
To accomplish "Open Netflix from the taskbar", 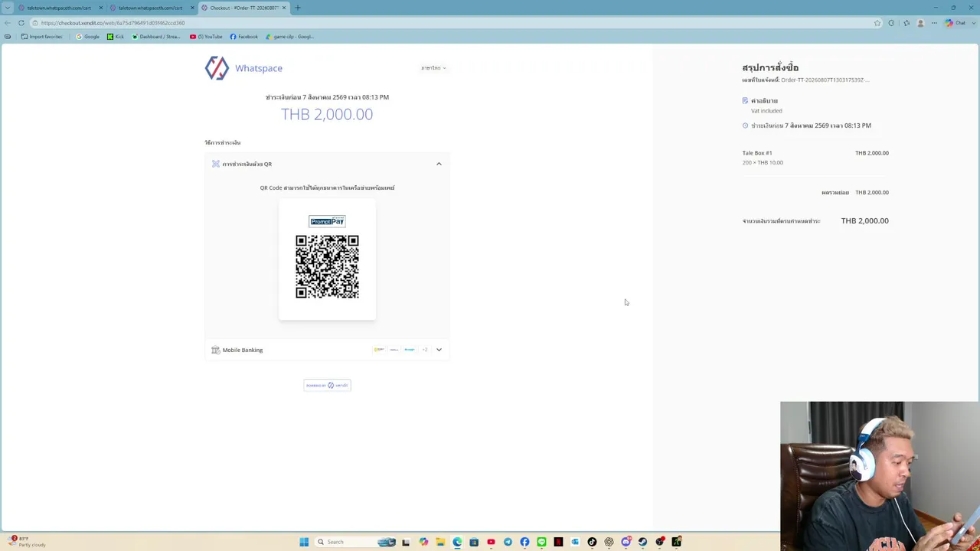I will [x=558, y=542].
